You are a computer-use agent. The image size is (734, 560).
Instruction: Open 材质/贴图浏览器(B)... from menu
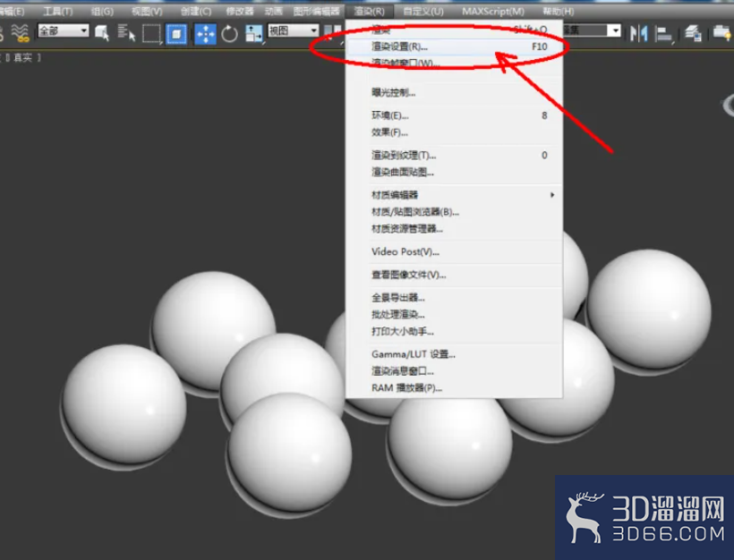point(454,212)
